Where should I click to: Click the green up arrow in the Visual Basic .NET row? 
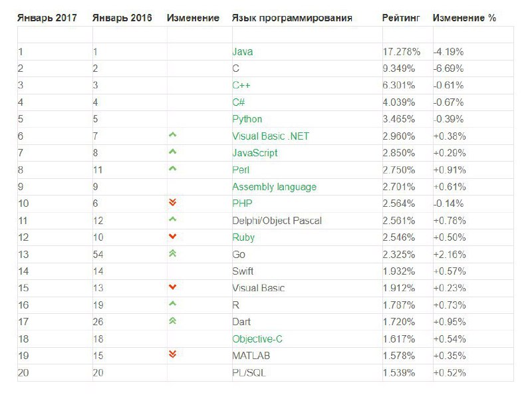(x=172, y=135)
